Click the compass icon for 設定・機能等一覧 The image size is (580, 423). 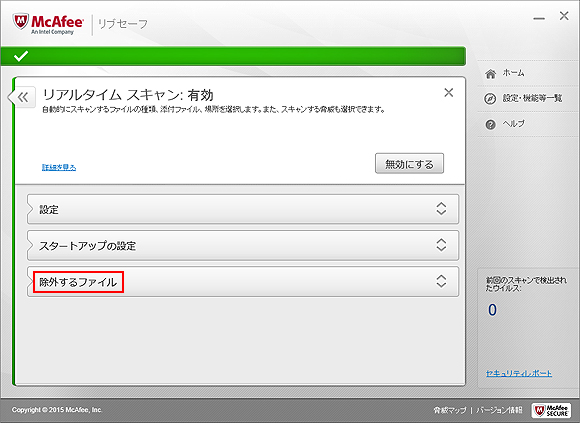[490, 99]
